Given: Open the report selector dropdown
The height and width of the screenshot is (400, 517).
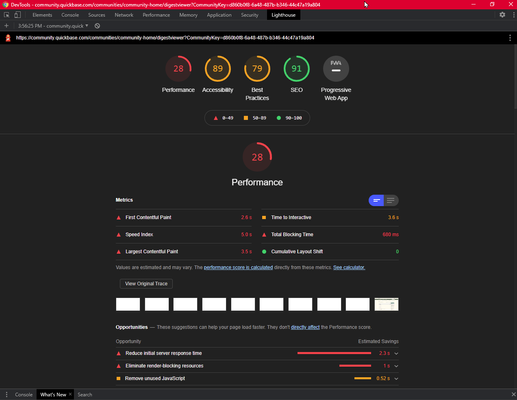Looking at the screenshot, I should tap(53, 26).
